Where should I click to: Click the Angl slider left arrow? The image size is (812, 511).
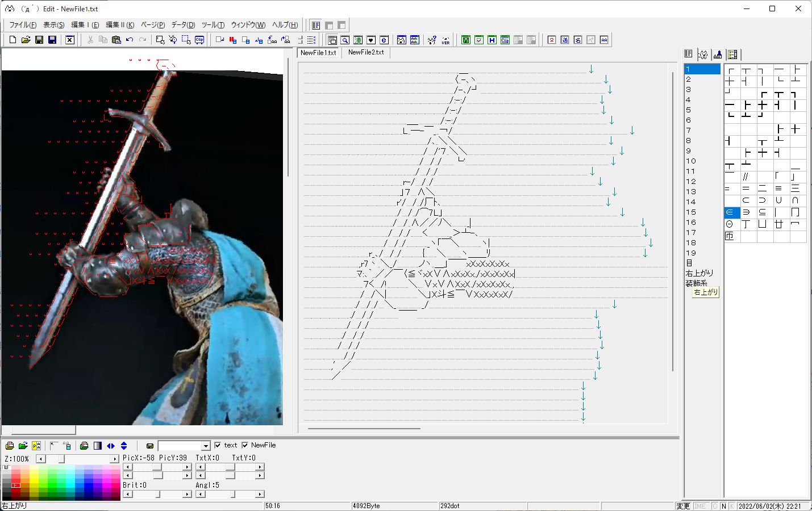point(199,494)
